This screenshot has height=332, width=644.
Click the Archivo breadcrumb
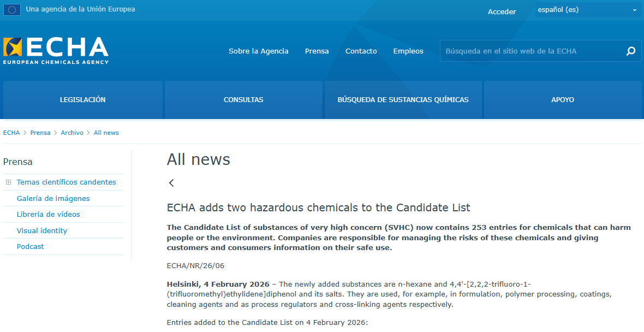pyautogui.click(x=72, y=133)
